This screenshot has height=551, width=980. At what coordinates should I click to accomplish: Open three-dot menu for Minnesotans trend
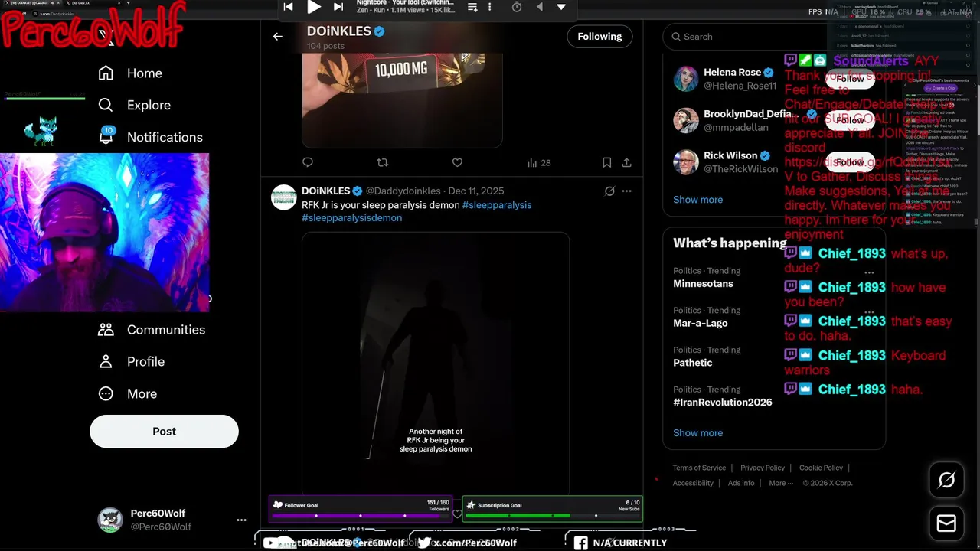pos(869,272)
